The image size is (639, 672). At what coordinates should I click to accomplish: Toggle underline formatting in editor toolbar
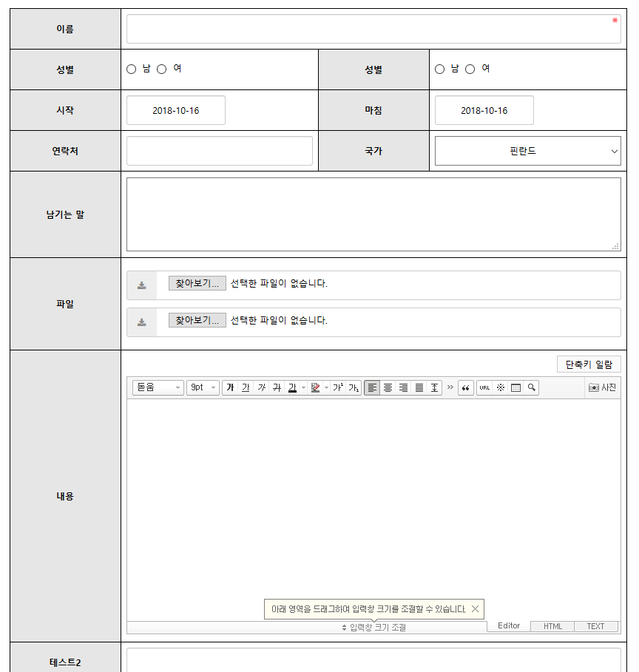pos(246,387)
